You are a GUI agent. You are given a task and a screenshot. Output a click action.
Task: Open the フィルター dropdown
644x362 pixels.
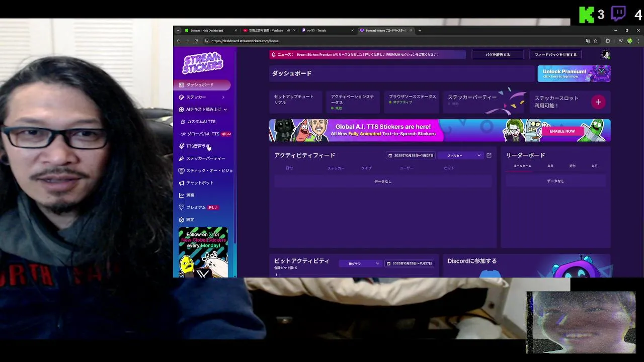pyautogui.click(x=460, y=155)
